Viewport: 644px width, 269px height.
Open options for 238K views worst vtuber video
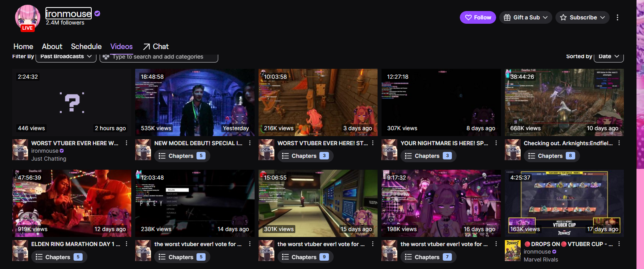pos(250,244)
